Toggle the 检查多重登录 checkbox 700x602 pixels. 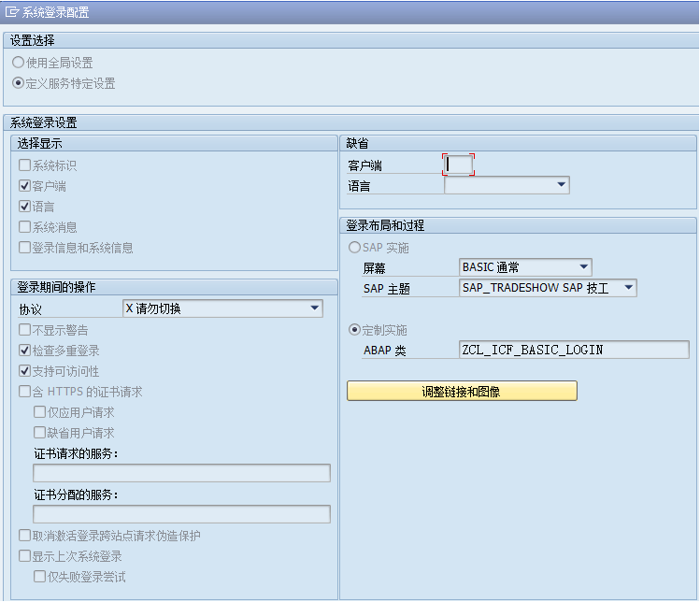tap(24, 351)
